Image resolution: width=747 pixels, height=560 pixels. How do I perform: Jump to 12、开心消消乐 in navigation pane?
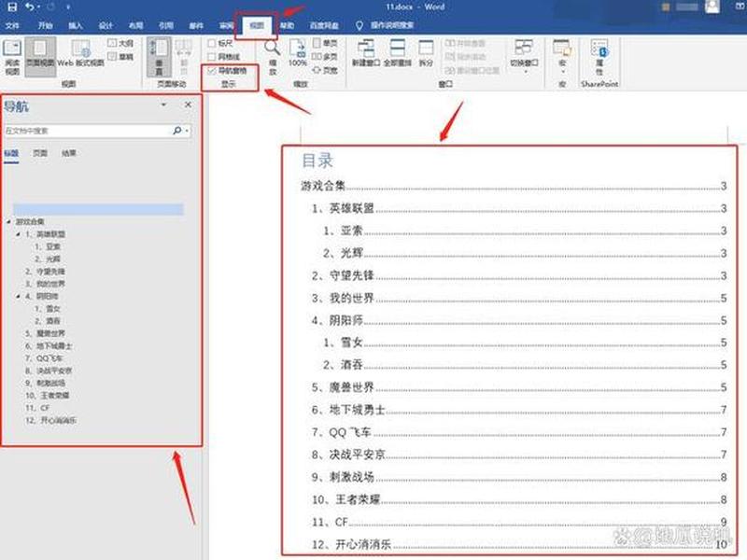[x=50, y=420]
